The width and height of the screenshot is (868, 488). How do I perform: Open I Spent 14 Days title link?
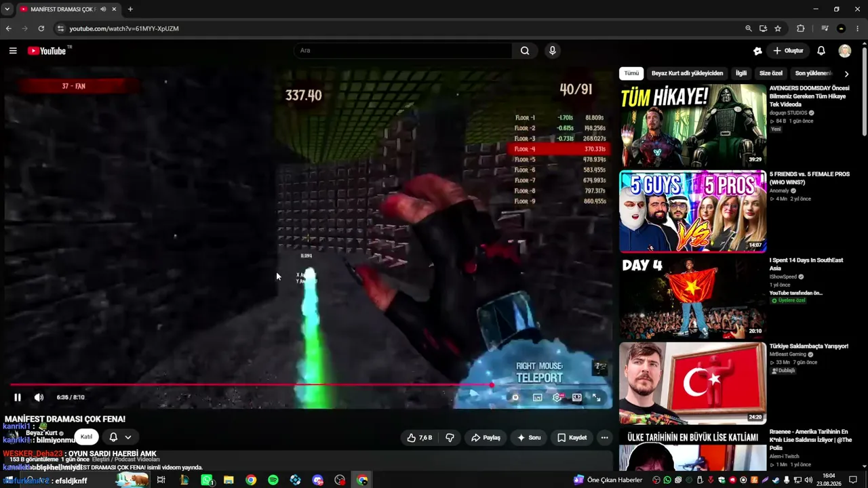point(806,264)
